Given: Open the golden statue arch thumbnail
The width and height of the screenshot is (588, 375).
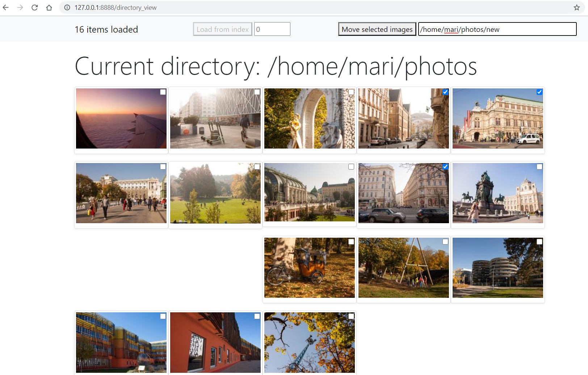Looking at the screenshot, I should click(310, 118).
